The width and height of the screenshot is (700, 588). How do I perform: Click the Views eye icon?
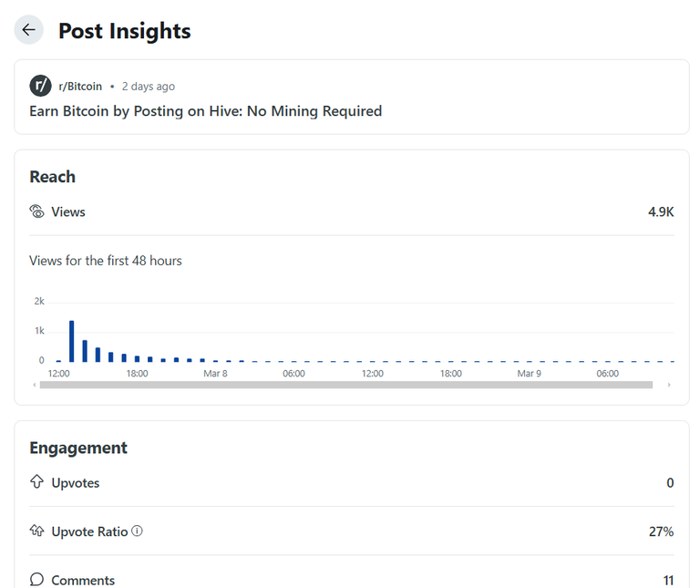point(37,211)
